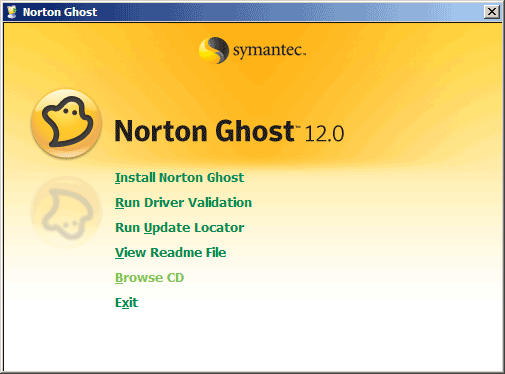Choose Browse CD option

[x=149, y=278]
